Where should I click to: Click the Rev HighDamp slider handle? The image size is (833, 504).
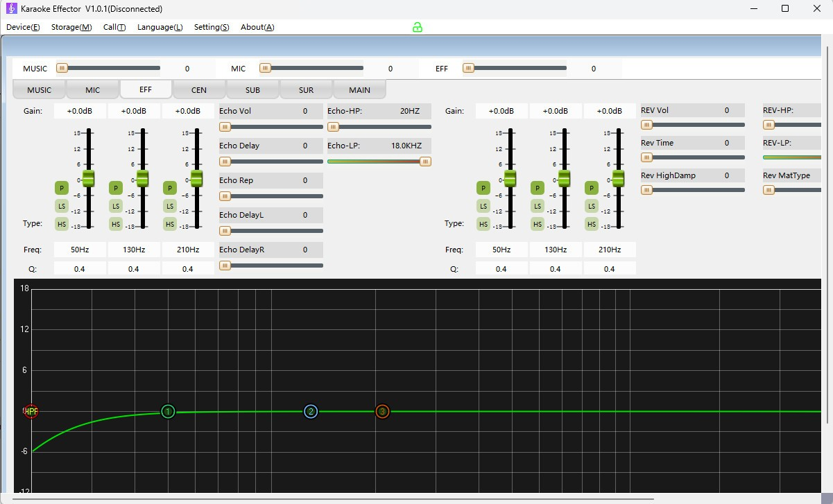tap(646, 190)
